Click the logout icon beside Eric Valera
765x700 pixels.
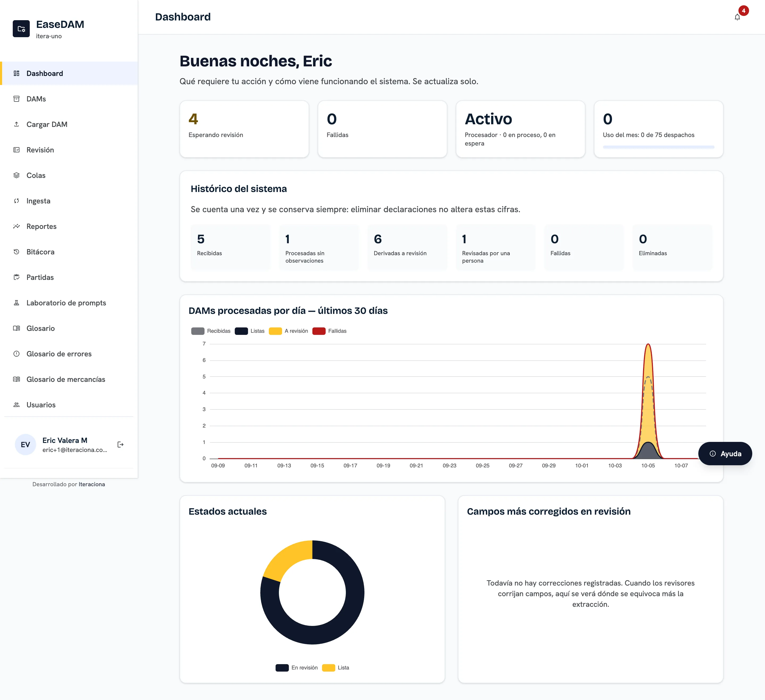coord(121,444)
